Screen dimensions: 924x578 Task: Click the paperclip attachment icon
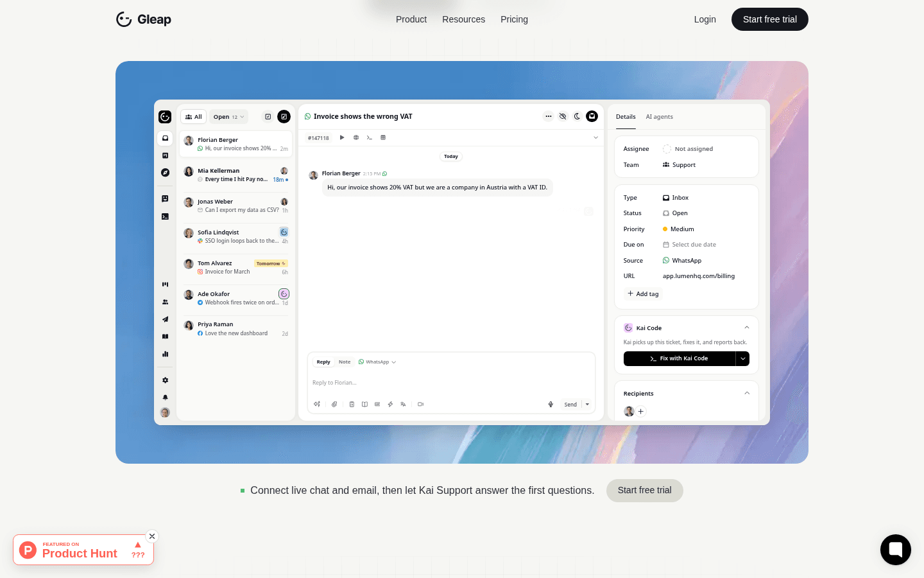pyautogui.click(x=334, y=405)
